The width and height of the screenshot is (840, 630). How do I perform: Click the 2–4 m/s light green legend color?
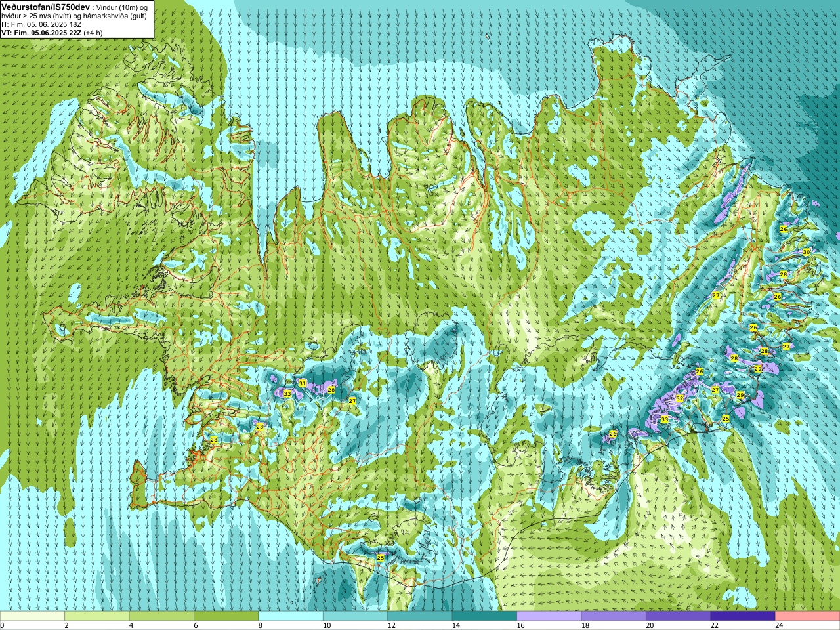(97, 616)
